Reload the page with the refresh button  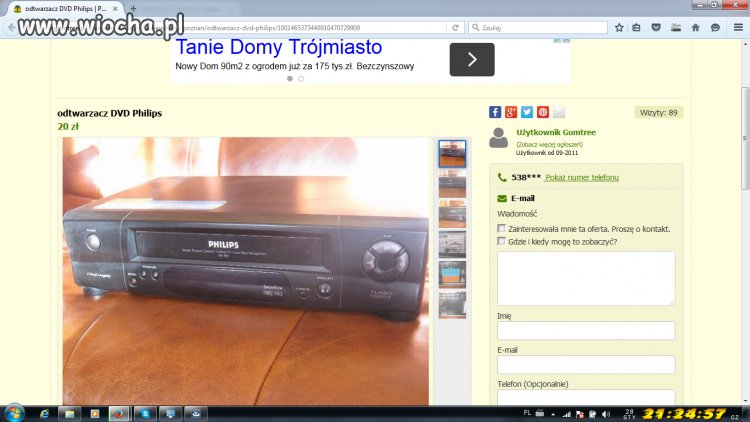pyautogui.click(x=455, y=28)
